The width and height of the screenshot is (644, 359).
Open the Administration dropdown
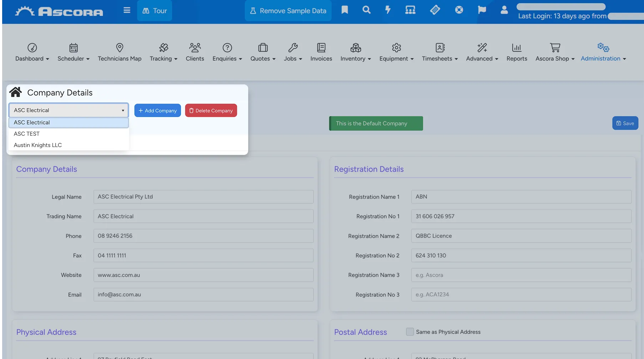(603, 52)
